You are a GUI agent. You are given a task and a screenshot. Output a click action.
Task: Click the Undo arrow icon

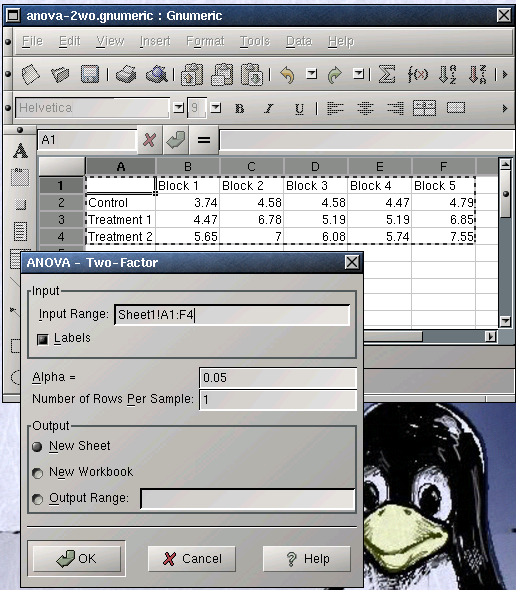pos(288,75)
